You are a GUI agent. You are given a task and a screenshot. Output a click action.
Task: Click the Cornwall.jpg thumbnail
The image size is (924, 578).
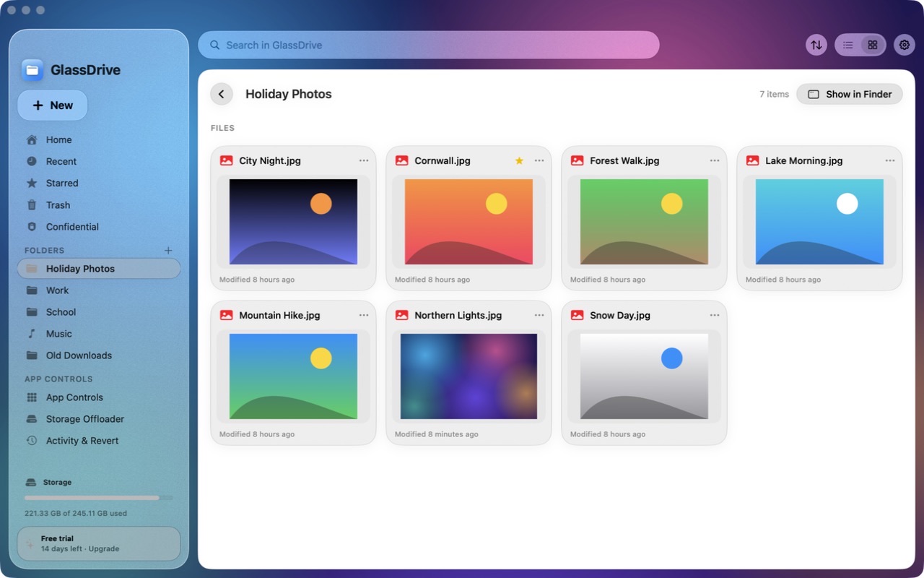tap(468, 222)
